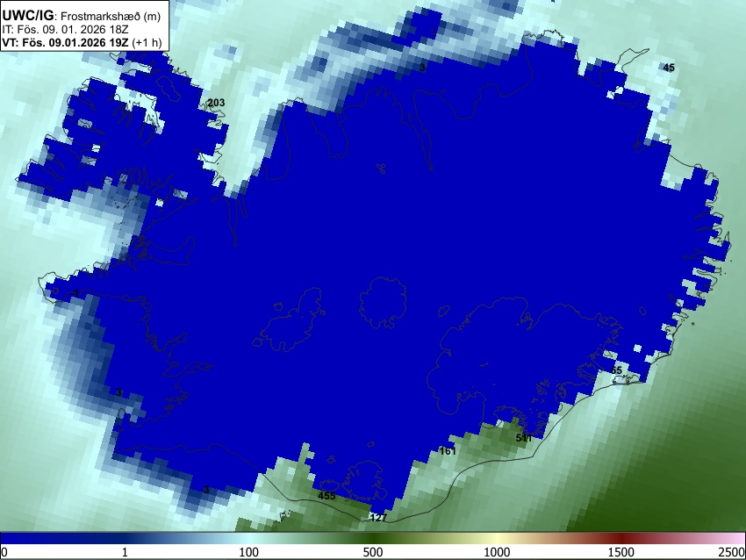The height and width of the screenshot is (560, 746).
Task: Click the title text Frostmarkshæð (m)
Action: pos(111,16)
